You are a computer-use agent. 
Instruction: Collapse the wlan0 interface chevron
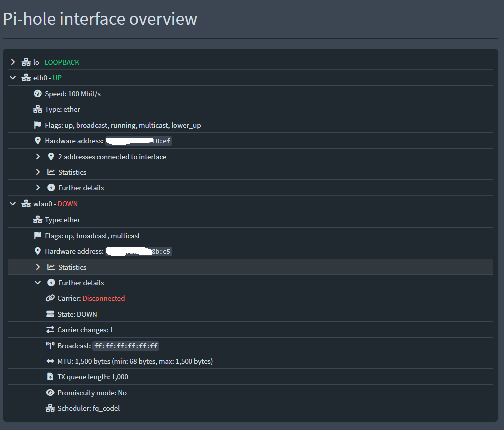[13, 204]
